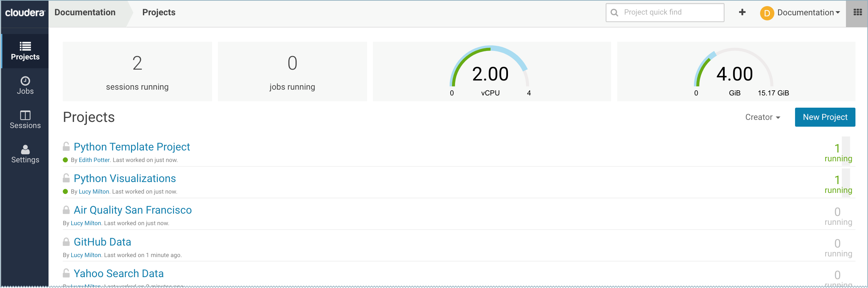Click the lock icon beside Air Quality San Francisco

tap(66, 210)
